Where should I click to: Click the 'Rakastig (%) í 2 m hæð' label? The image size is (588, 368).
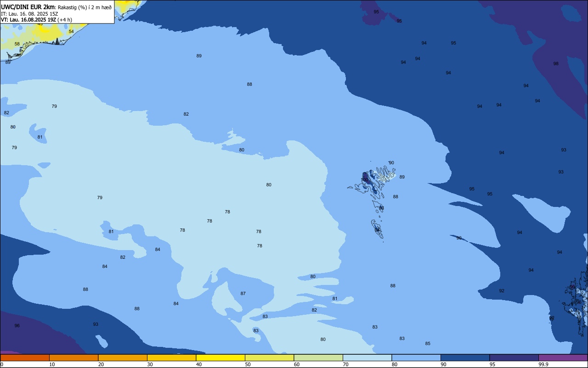[85, 7]
